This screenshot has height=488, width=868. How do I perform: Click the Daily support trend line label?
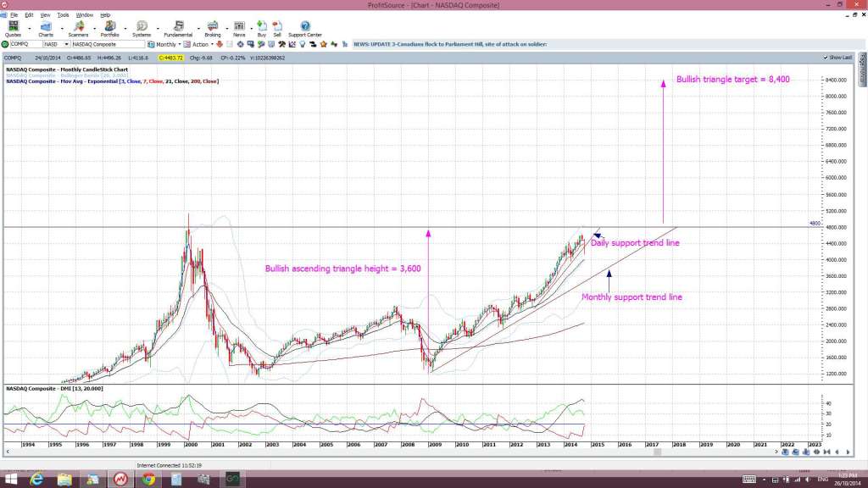[x=635, y=243]
